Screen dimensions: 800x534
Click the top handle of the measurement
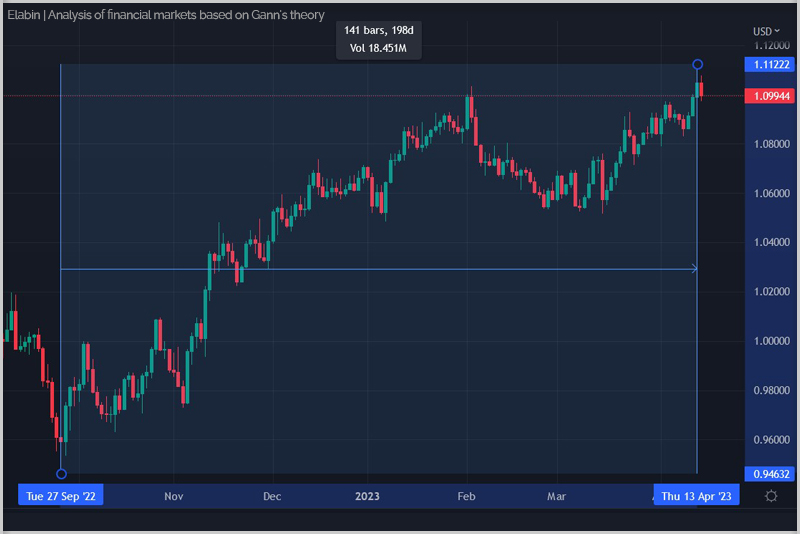[697, 64]
